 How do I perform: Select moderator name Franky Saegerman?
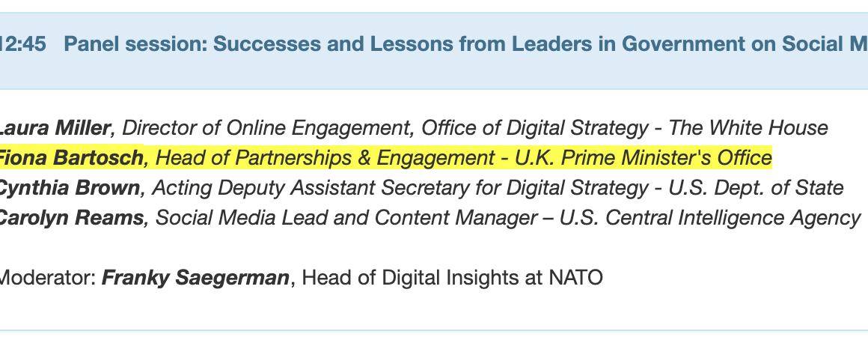195,278
